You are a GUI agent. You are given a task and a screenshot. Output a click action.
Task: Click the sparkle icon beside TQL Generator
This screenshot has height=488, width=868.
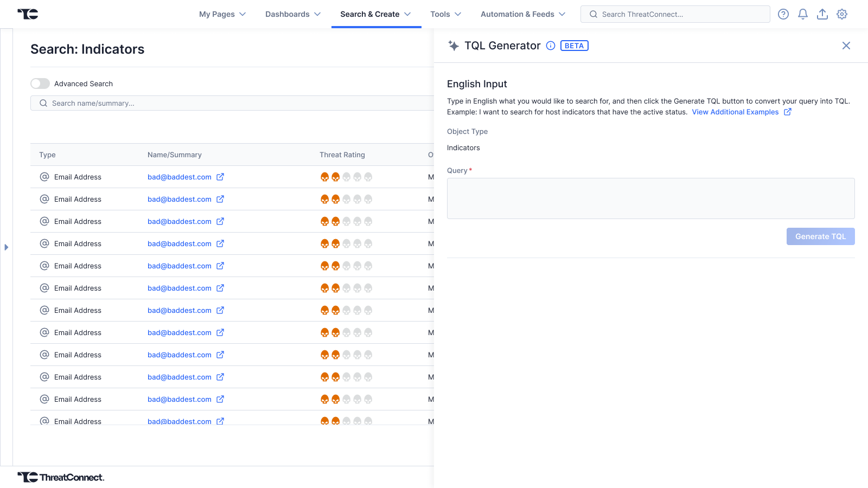454,46
